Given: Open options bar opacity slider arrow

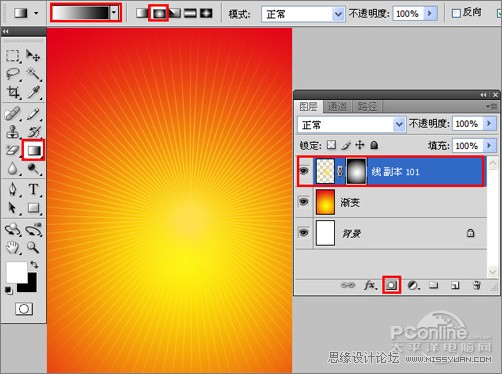Looking at the screenshot, I should (x=430, y=13).
